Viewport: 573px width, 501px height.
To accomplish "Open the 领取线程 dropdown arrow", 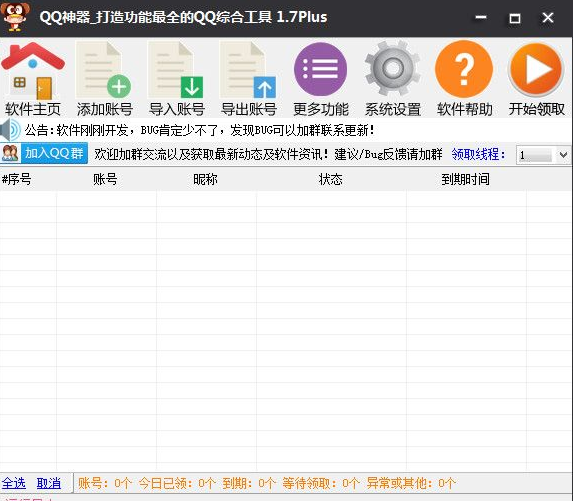I will pos(563,155).
